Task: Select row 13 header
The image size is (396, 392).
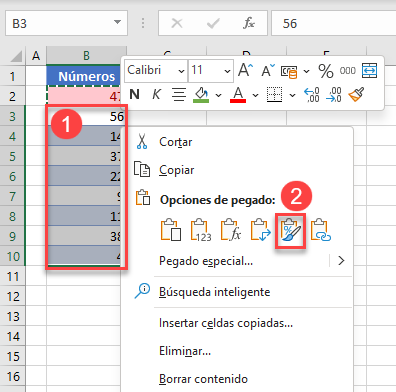Action: tap(12, 316)
